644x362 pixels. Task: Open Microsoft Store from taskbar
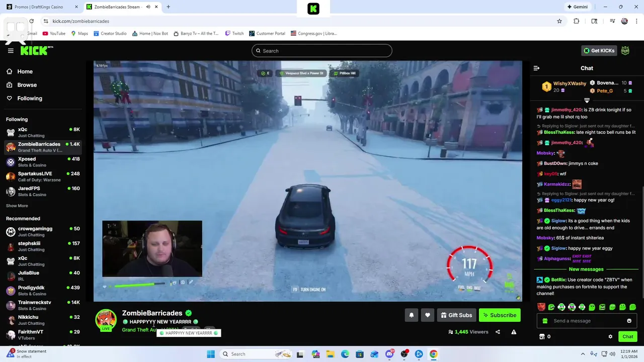pos(359,354)
